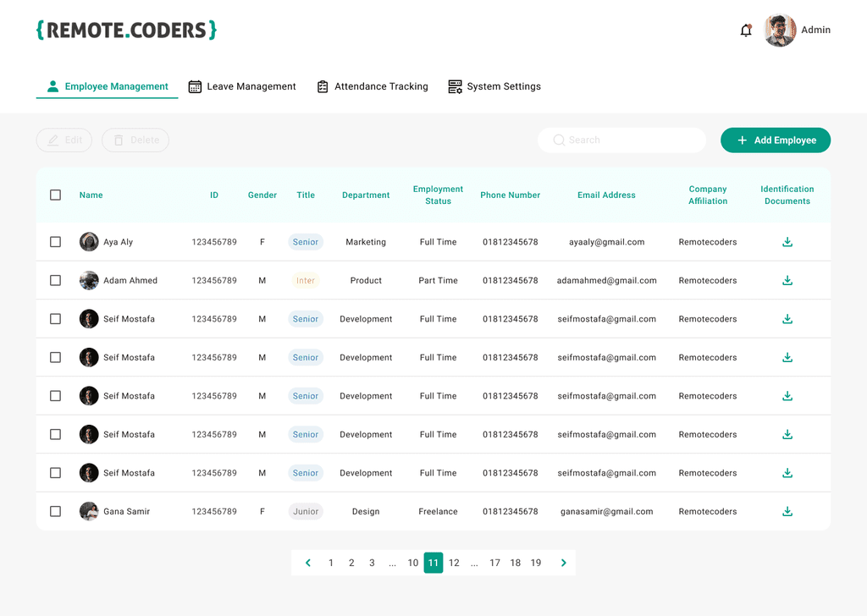Check the Gana Samir row checkbox
The width and height of the screenshot is (867, 616).
pyautogui.click(x=55, y=512)
